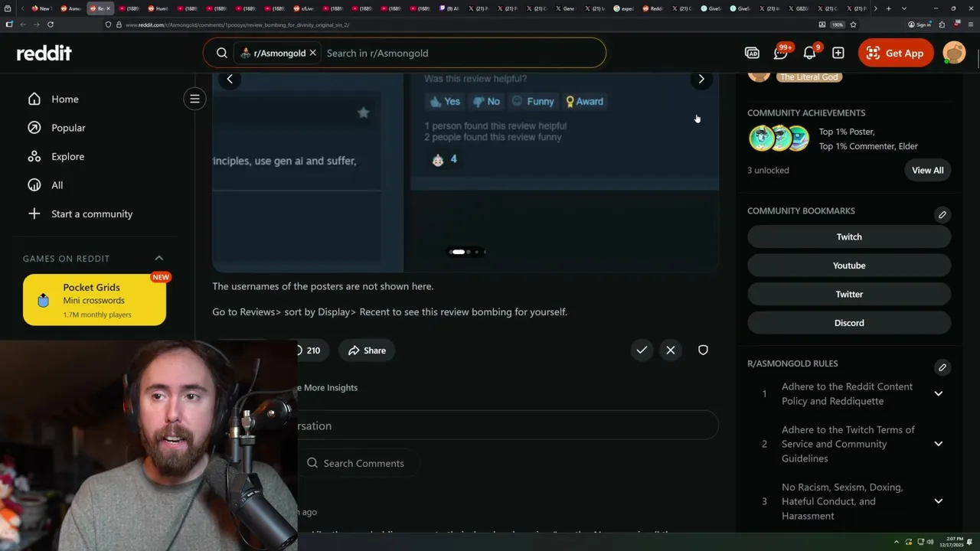Reload the page in browser
This screenshot has width=980, height=551.
coord(51,24)
